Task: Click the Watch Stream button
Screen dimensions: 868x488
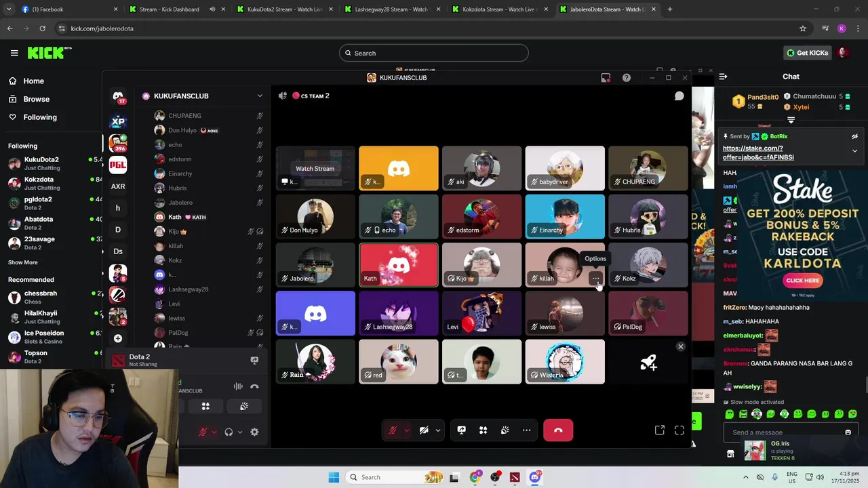Action: pos(315,168)
